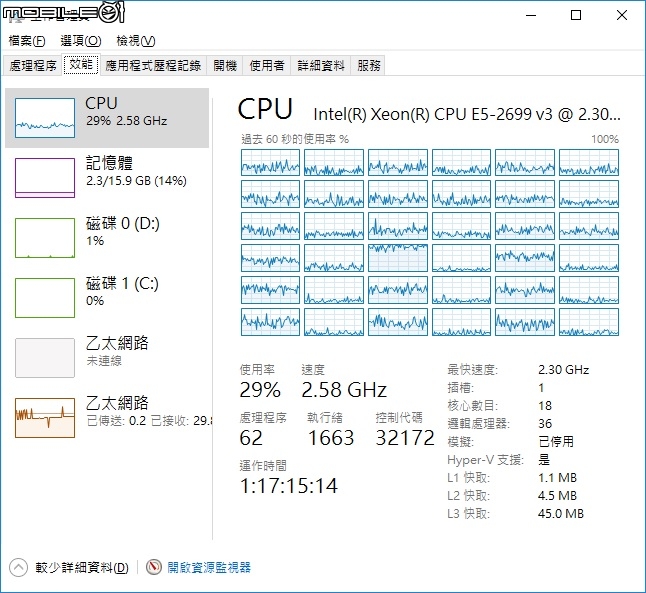Screen dimensions: 646x593
Task: Open the 選項(O) menu
Action: [x=81, y=41]
